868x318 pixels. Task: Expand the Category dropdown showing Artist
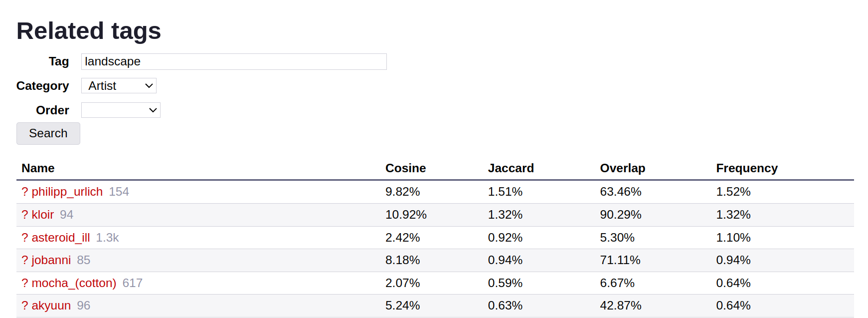pos(119,86)
